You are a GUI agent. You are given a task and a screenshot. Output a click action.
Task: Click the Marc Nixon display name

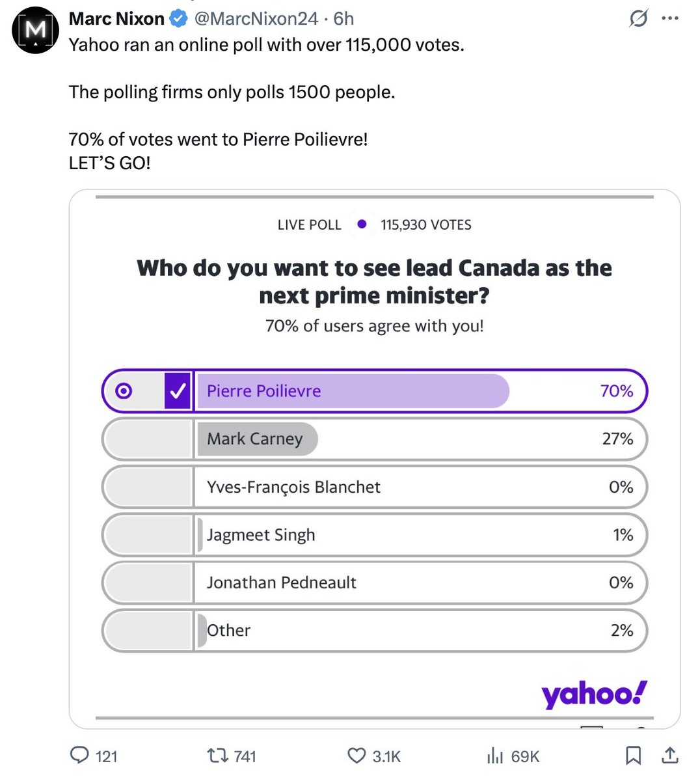[116, 19]
